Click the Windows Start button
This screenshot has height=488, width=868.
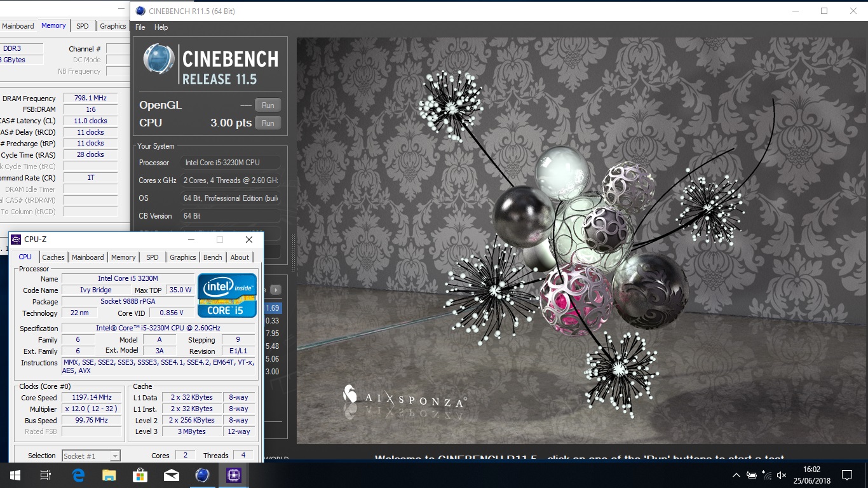pos(15,475)
